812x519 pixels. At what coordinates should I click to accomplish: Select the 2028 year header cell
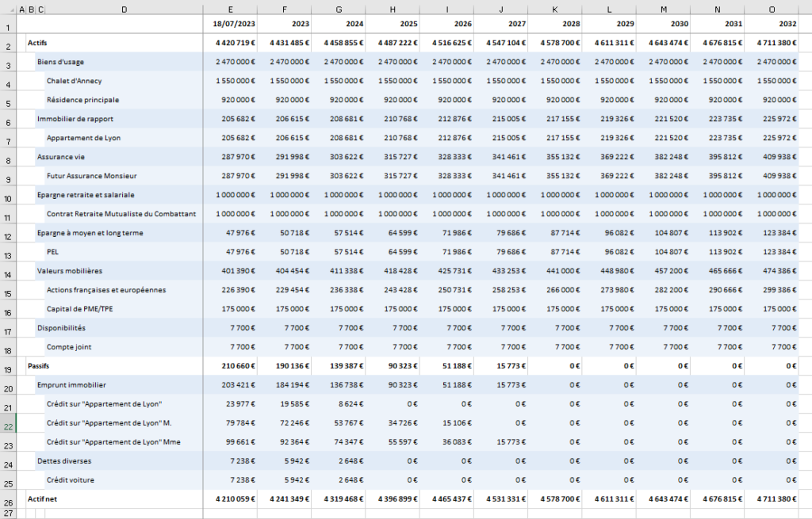click(x=554, y=25)
